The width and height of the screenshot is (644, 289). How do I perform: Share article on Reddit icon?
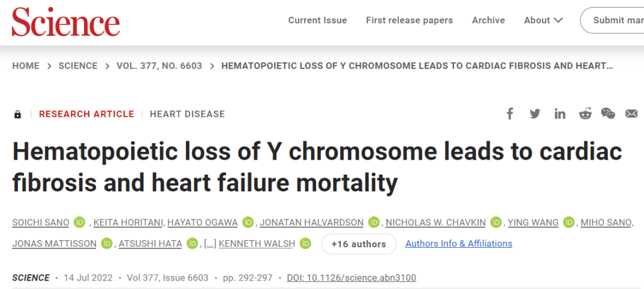[x=585, y=114]
